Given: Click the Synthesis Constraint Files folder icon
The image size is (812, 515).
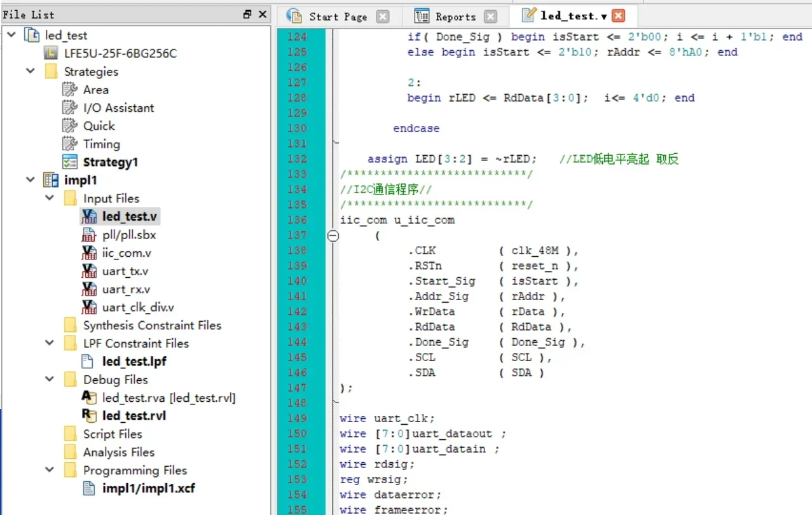Looking at the screenshot, I should [x=70, y=325].
